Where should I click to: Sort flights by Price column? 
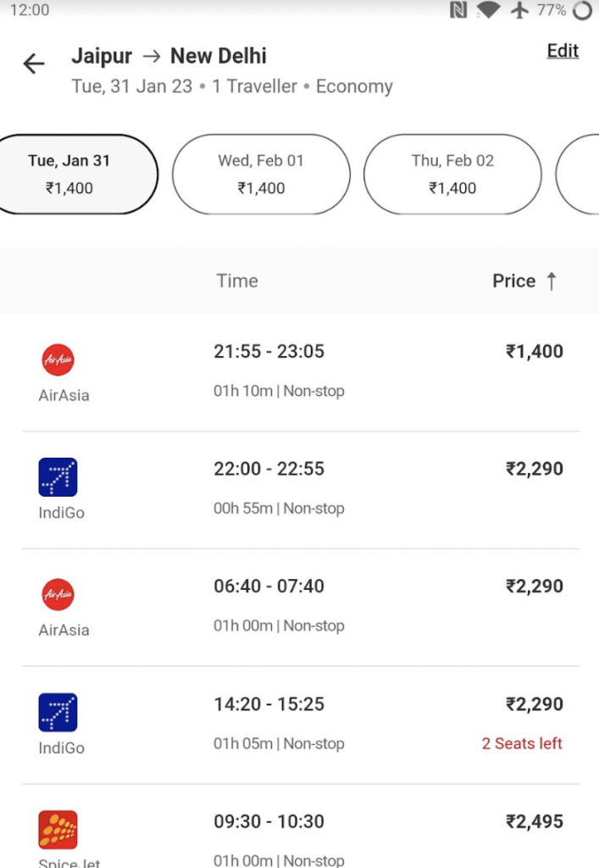coord(513,281)
